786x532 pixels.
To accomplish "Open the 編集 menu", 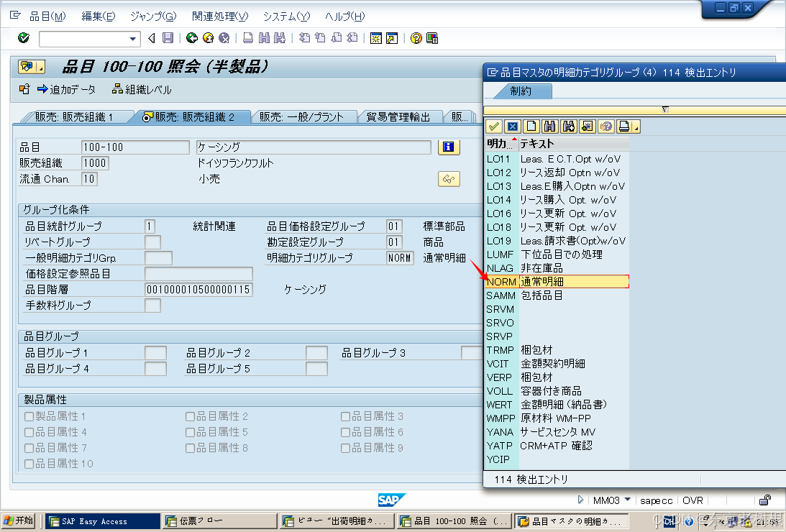I will [99, 16].
